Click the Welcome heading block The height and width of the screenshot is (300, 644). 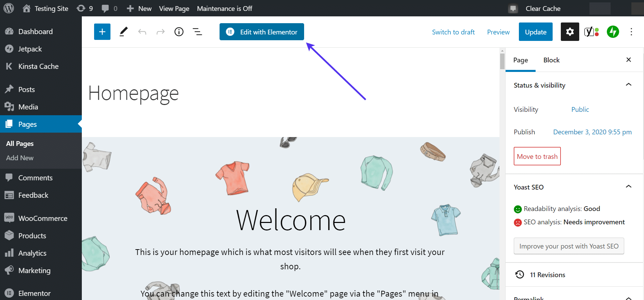(x=291, y=221)
